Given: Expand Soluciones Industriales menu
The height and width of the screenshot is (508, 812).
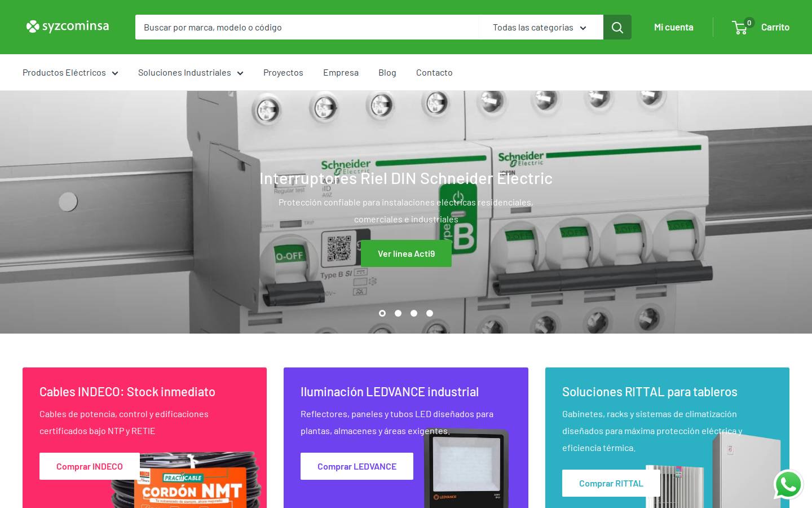Looking at the screenshot, I should coord(191,72).
